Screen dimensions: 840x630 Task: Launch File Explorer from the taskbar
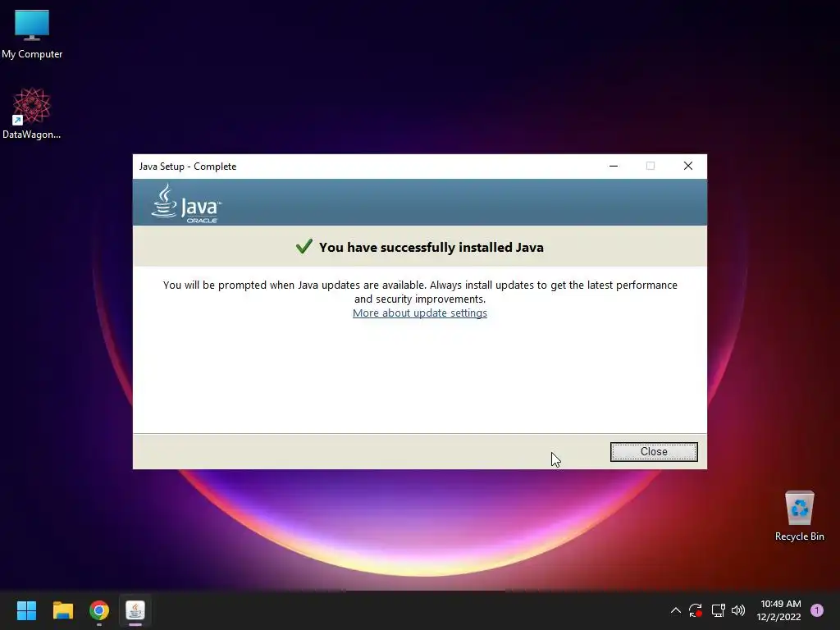tap(62, 610)
